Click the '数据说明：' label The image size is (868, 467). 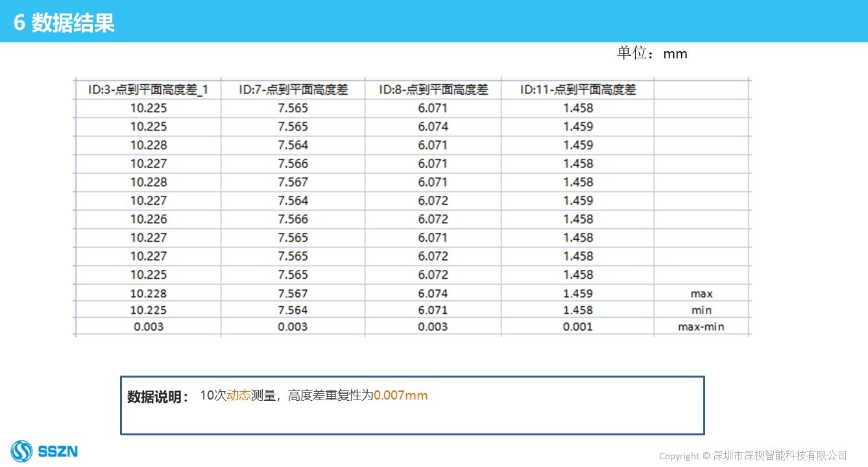tap(158, 397)
